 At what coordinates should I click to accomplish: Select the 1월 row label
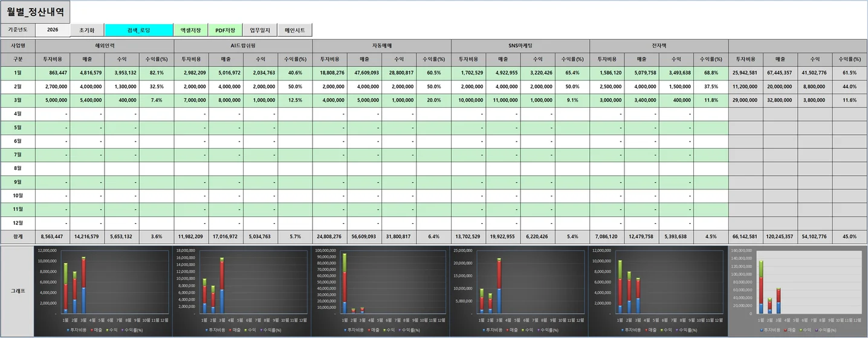(x=18, y=73)
